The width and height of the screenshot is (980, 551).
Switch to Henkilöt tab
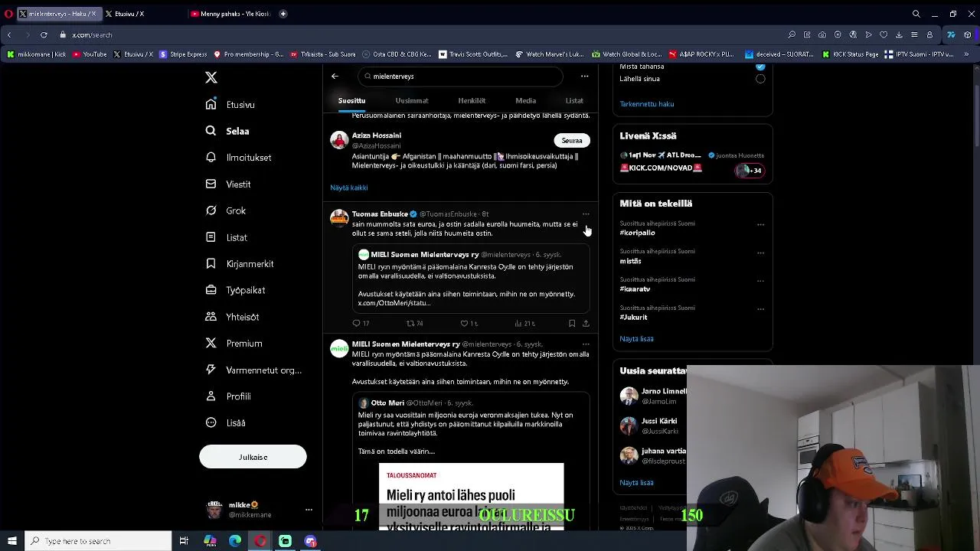472,100
